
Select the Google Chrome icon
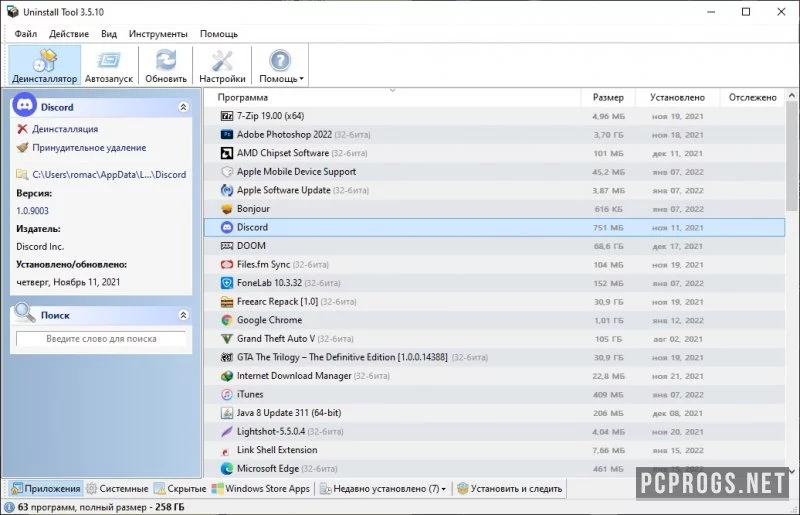pyautogui.click(x=227, y=320)
